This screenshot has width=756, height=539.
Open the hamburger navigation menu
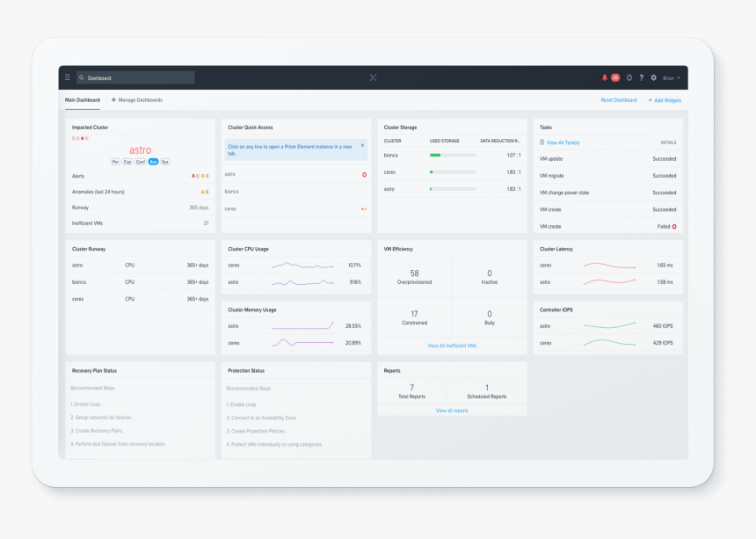point(68,77)
